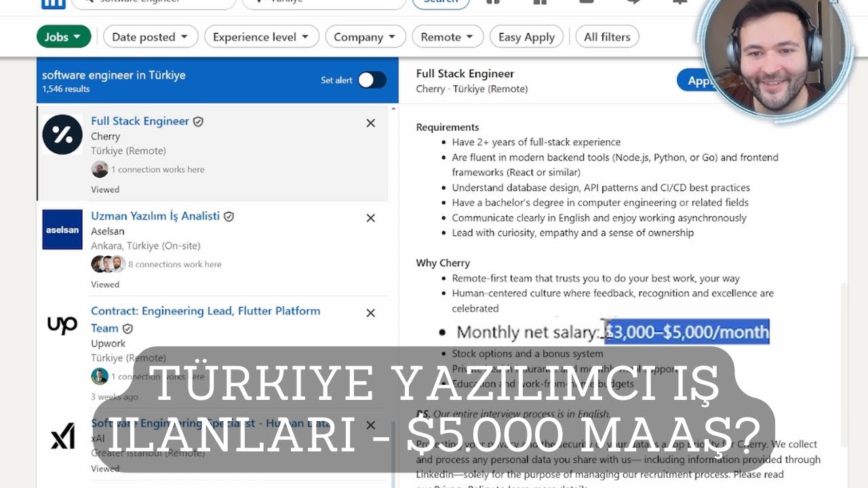868x488 pixels.
Task: Expand the Date posted filter
Action: 151,37
